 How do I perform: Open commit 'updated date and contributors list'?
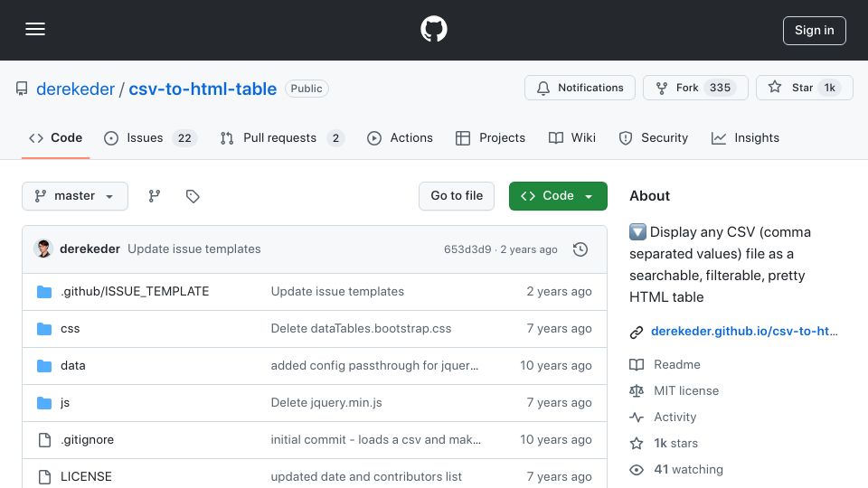(x=366, y=476)
